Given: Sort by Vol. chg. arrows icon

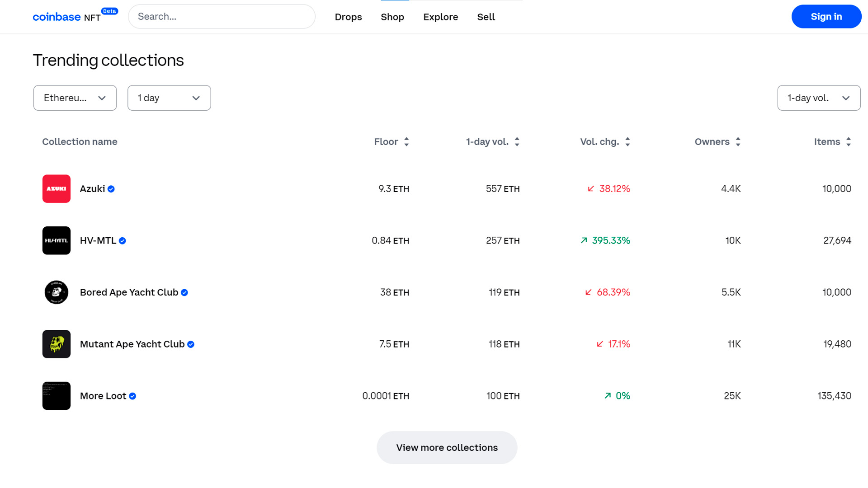Looking at the screenshot, I should click(x=627, y=142).
